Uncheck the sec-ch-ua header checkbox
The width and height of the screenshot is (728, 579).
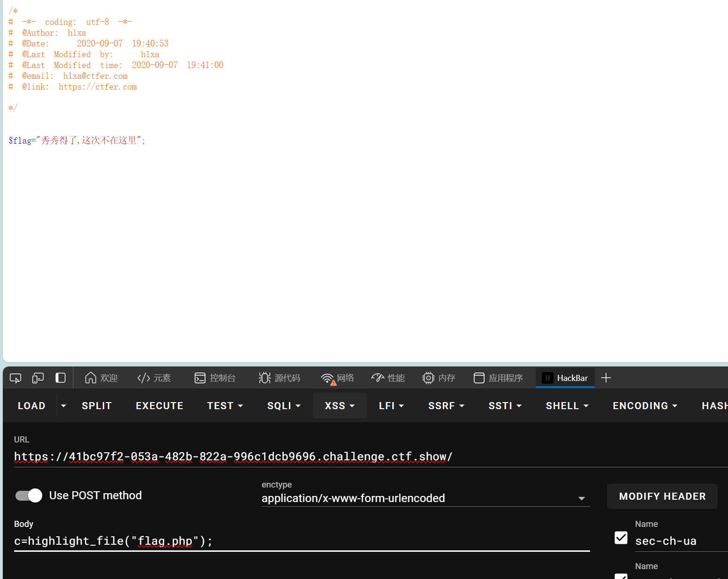[x=621, y=538]
